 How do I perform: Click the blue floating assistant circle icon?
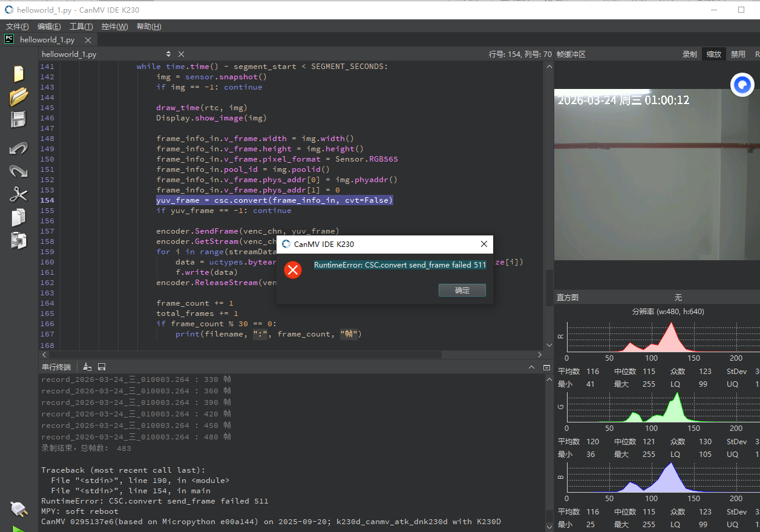click(x=742, y=85)
